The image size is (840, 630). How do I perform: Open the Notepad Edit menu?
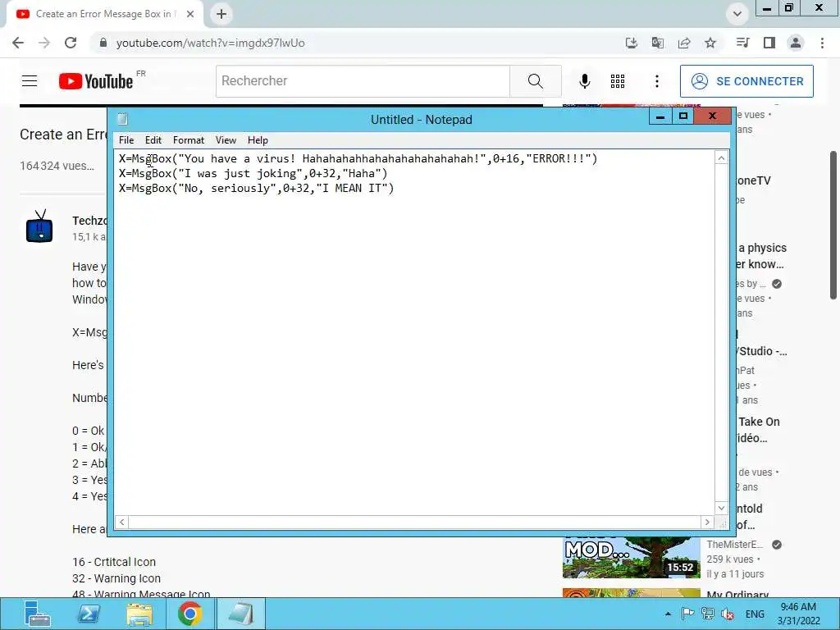pyautogui.click(x=153, y=140)
